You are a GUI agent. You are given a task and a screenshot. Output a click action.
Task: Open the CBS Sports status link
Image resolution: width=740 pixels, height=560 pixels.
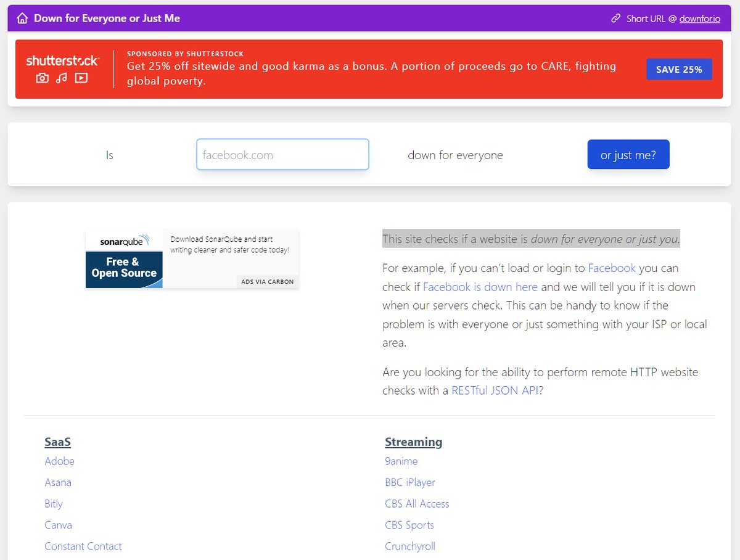[409, 525]
